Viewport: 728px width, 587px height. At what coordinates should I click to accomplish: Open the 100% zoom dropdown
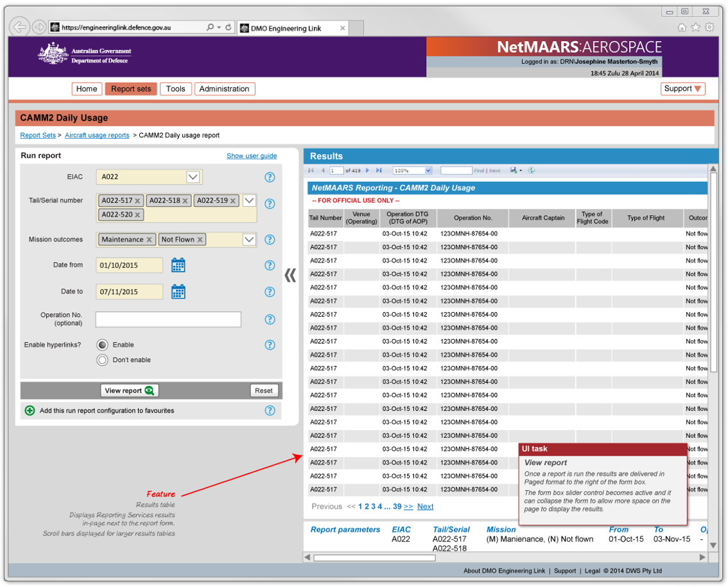(428, 170)
